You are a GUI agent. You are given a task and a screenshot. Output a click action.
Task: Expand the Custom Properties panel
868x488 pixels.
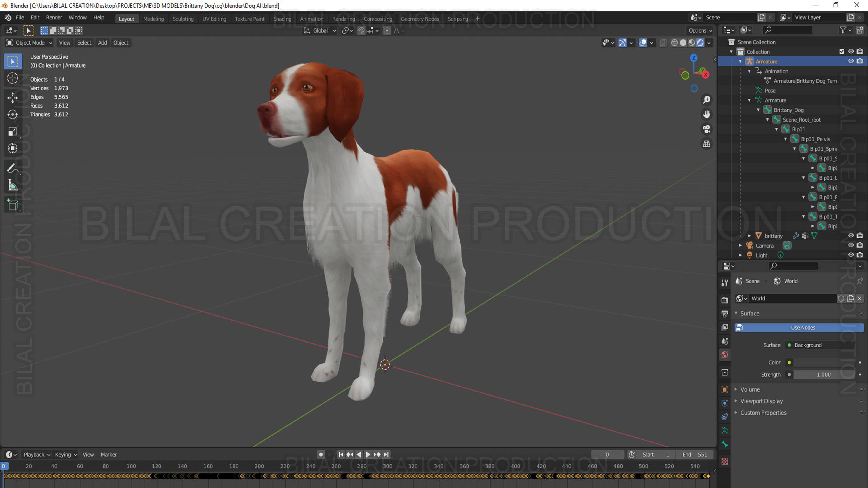(x=763, y=413)
